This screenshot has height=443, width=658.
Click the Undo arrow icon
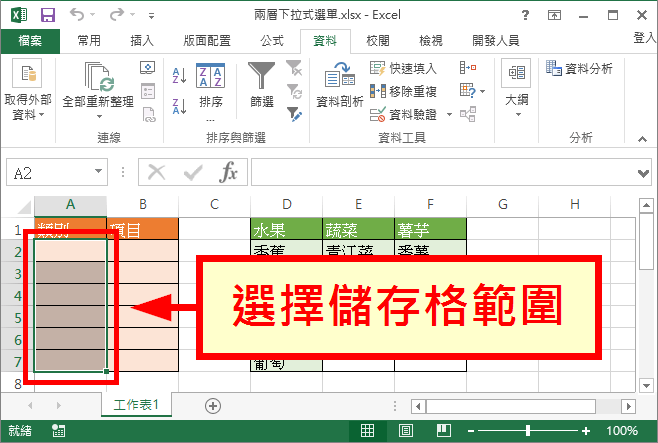(x=77, y=15)
